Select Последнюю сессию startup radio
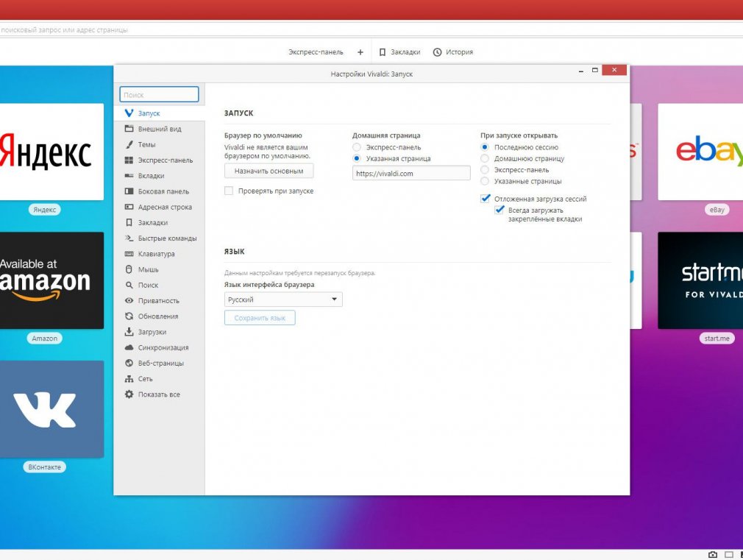The height and width of the screenshot is (560, 743). [485, 147]
